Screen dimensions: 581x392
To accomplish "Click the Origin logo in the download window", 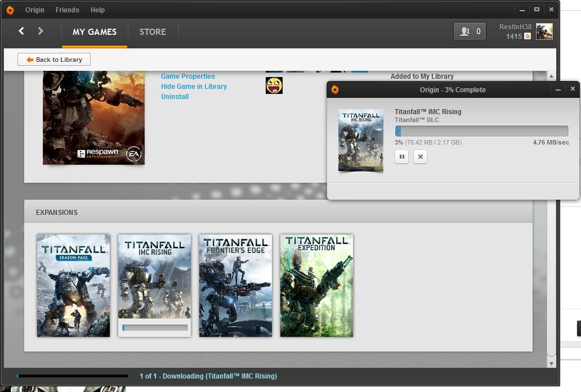I will click(x=335, y=89).
